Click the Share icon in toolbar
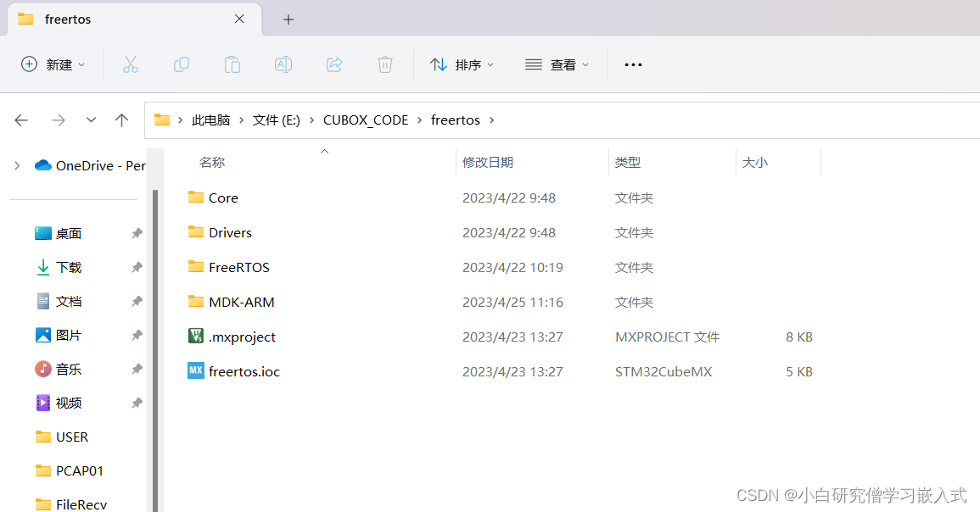Viewport: 980px width, 512px height. pyautogui.click(x=334, y=64)
